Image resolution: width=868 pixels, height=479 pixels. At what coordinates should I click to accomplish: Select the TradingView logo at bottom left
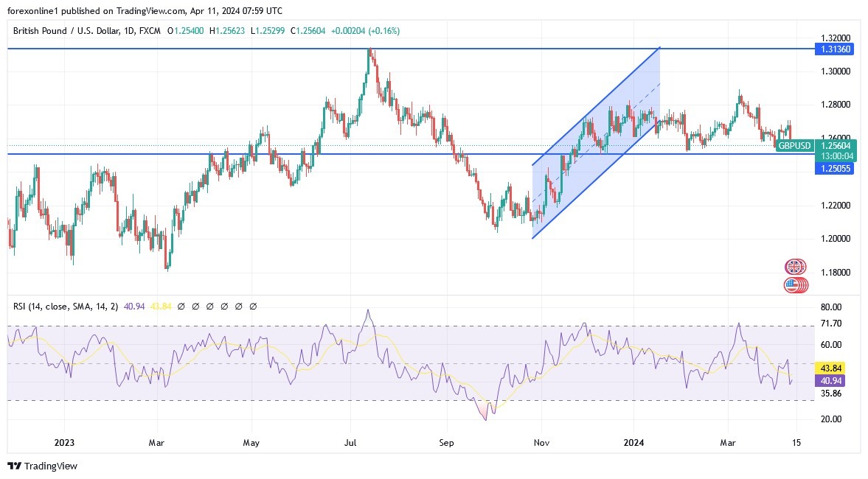tap(41, 466)
